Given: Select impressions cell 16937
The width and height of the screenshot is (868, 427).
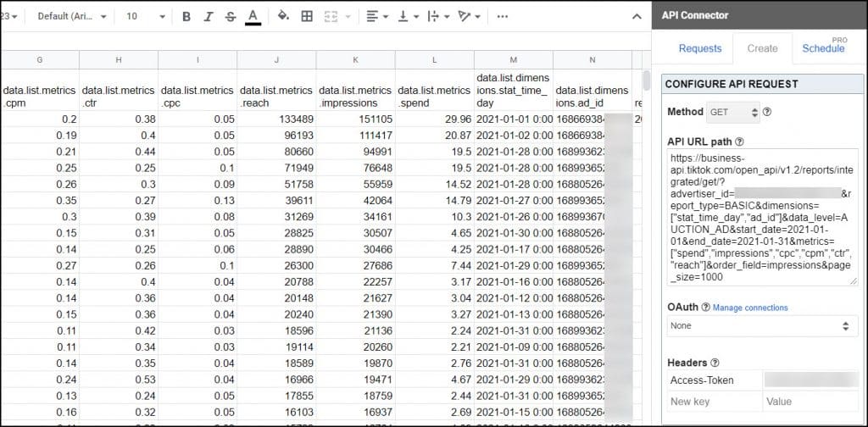Looking at the screenshot, I should 355,412.
